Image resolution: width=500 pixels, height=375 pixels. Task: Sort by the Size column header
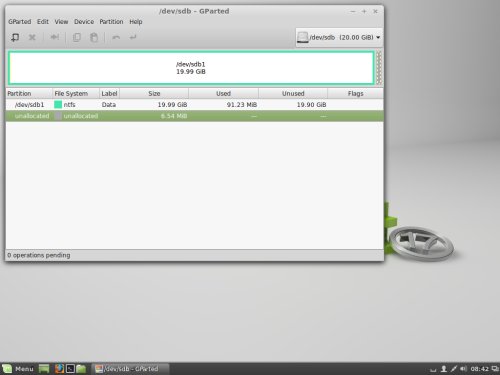coord(154,94)
